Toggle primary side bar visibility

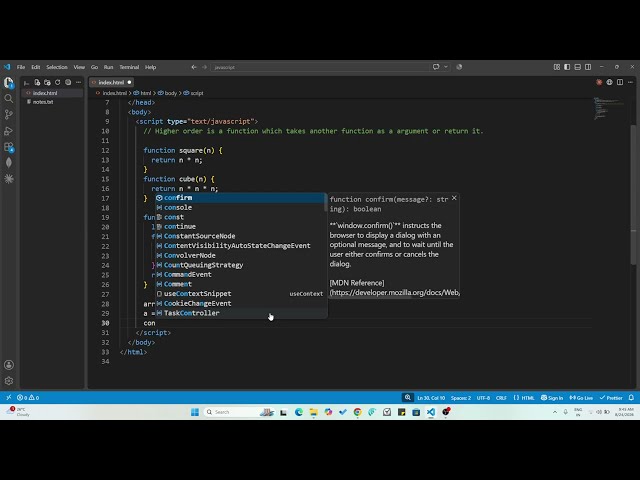pyautogui.click(x=567, y=67)
